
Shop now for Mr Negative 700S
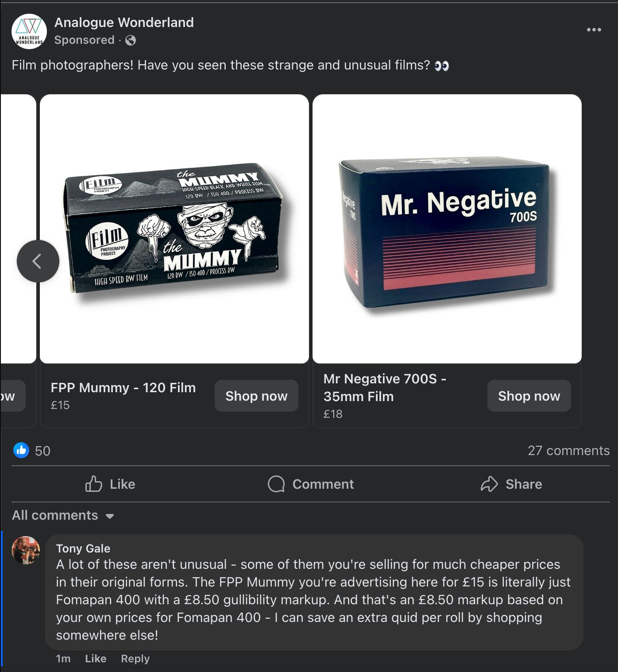click(x=529, y=396)
